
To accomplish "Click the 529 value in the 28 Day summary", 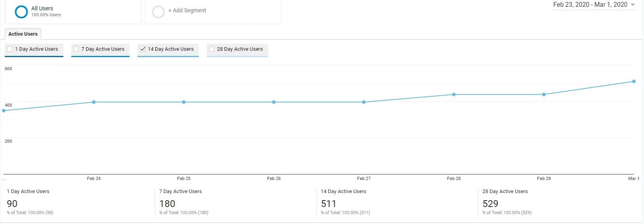I will point(490,204).
